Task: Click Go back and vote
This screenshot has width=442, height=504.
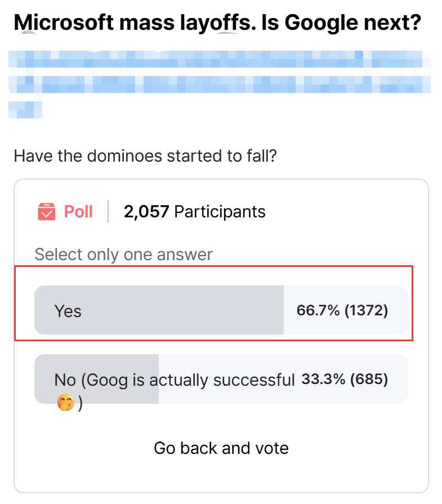Action: [x=221, y=448]
